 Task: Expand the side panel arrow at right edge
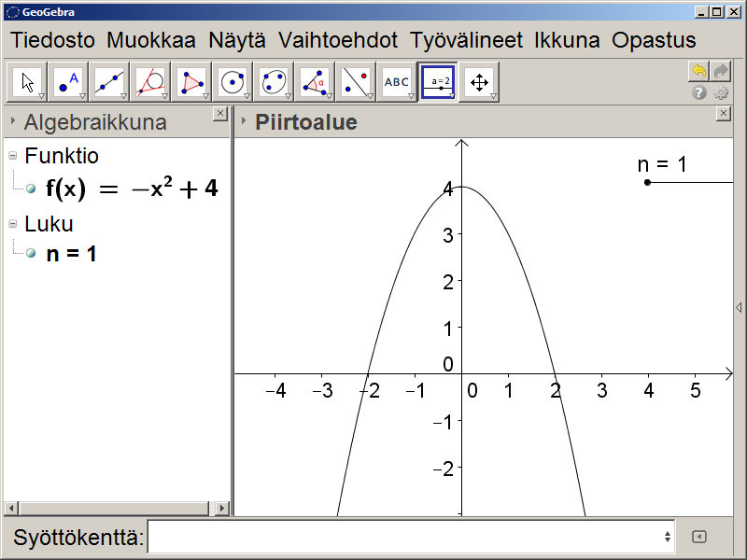coord(739,308)
